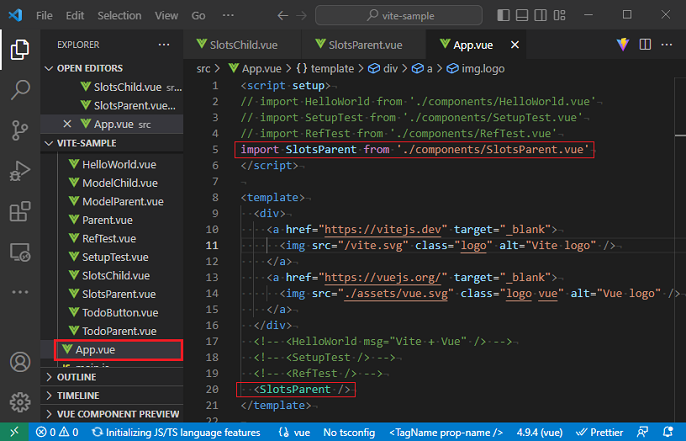Click Initializing JS/TS language features status
686x441 pixels.
tap(176, 432)
